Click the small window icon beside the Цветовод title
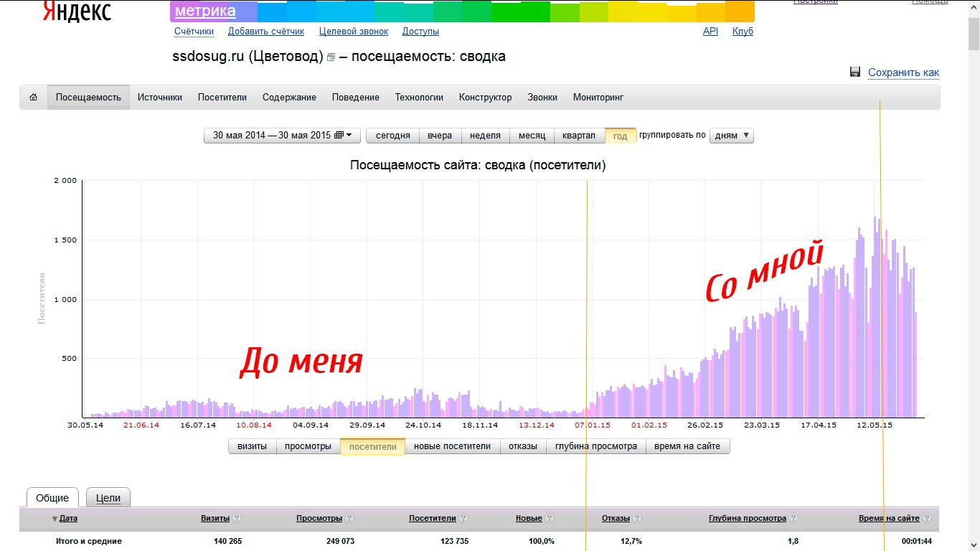The image size is (980, 551). (331, 57)
